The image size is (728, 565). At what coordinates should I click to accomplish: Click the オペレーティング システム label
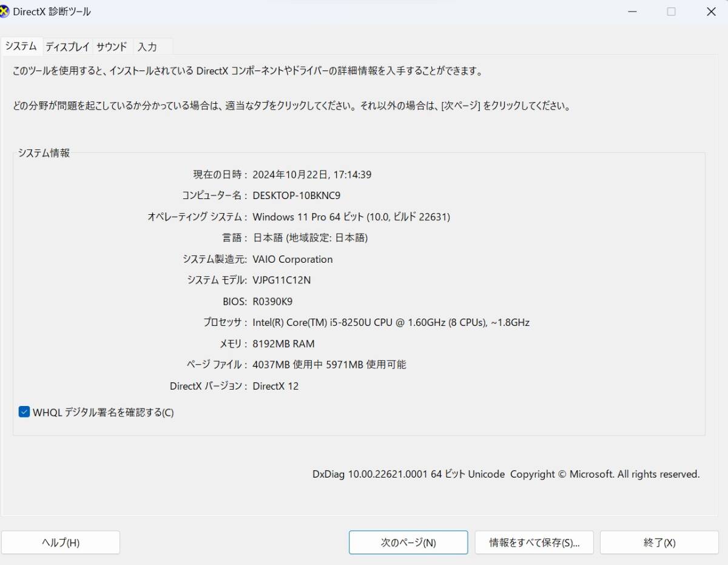(x=197, y=217)
